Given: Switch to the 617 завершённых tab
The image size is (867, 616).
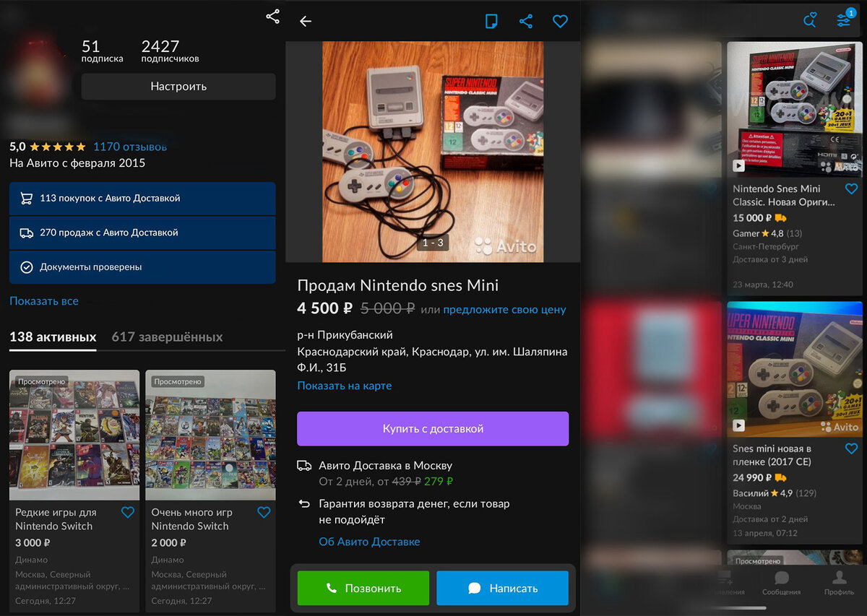Looking at the screenshot, I should [x=167, y=337].
